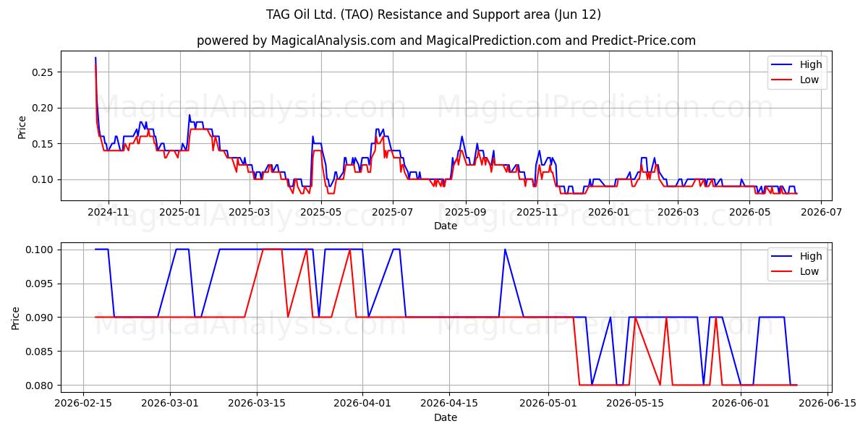Click the '0.090' y-axis tick in the bottom chart

point(40,318)
